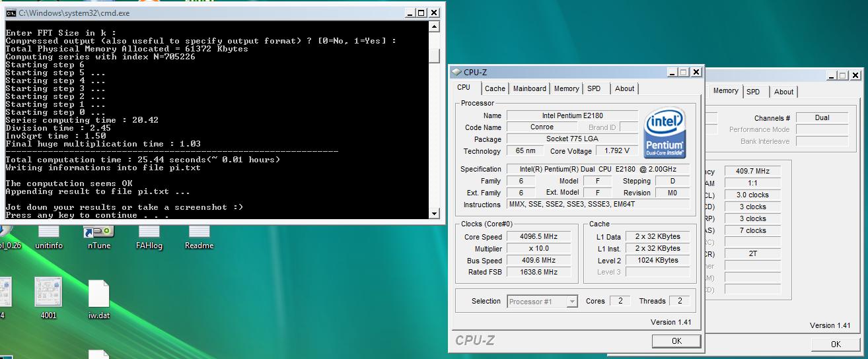This screenshot has width=868, height=359.
Task: Select About tab in back CPU-Z window
Action: (x=784, y=92)
